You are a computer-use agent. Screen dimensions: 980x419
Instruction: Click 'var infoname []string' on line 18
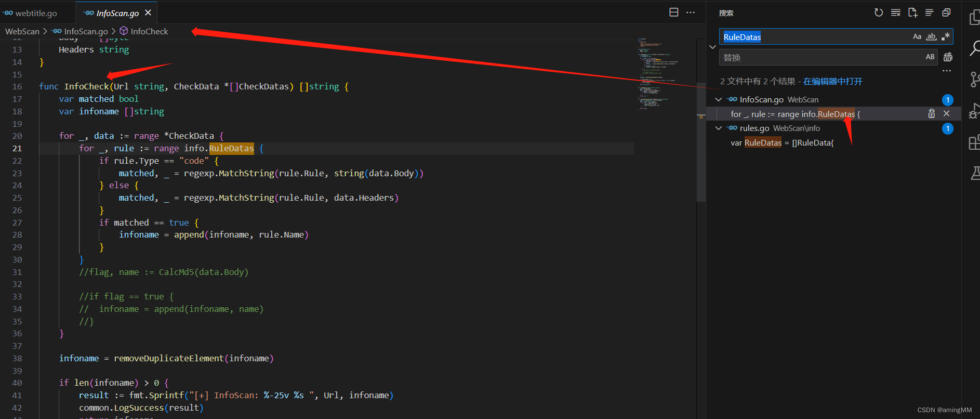coord(111,111)
